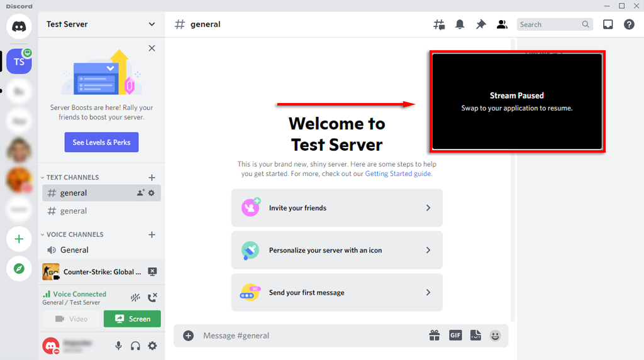Collapse the Text Channels category
This screenshot has width=644, height=360.
(x=72, y=178)
